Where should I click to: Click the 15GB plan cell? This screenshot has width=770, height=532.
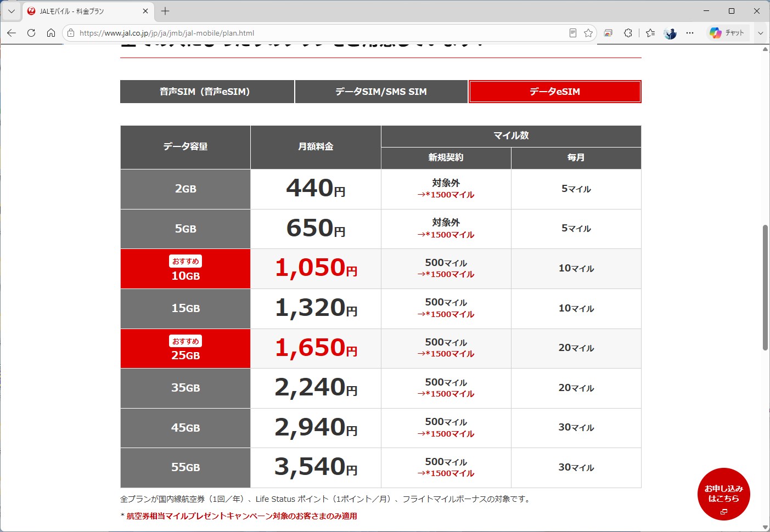[186, 309]
